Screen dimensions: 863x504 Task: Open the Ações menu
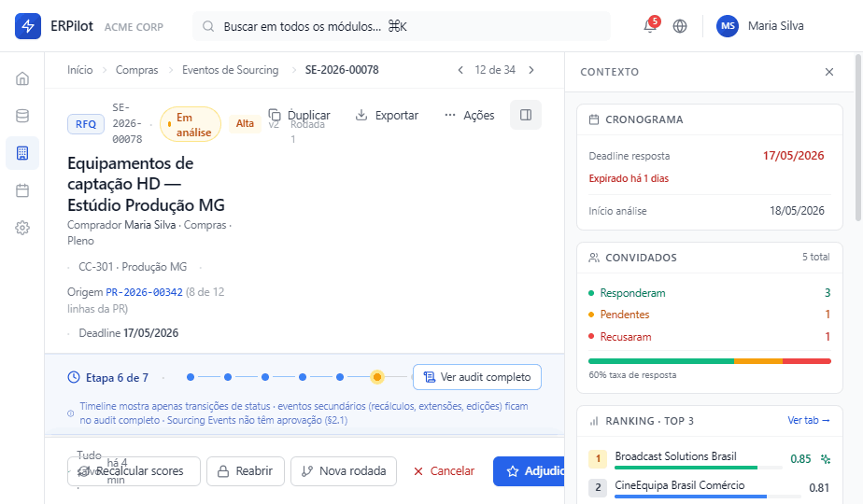(470, 115)
